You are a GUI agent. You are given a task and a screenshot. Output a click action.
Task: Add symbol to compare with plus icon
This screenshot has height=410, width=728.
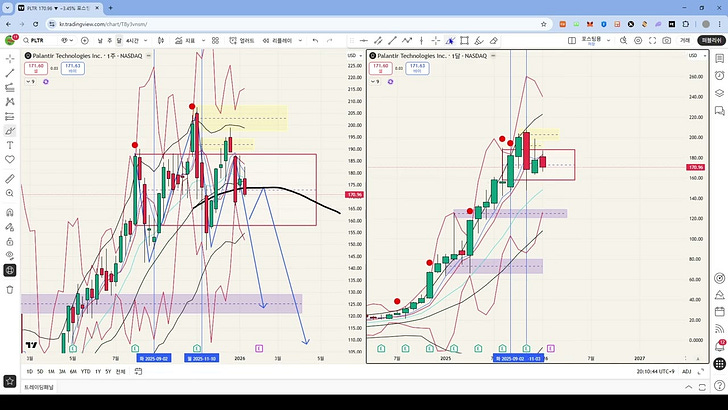tap(84, 41)
